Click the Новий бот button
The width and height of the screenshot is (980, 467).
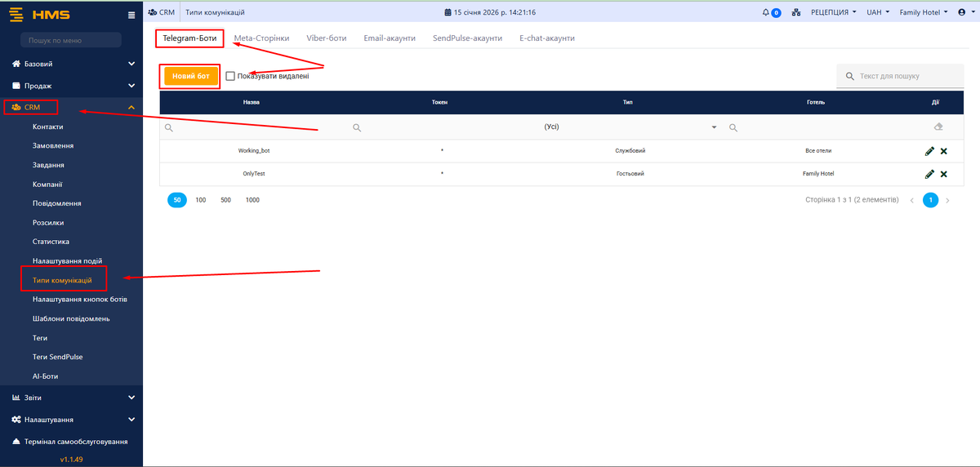(x=191, y=76)
